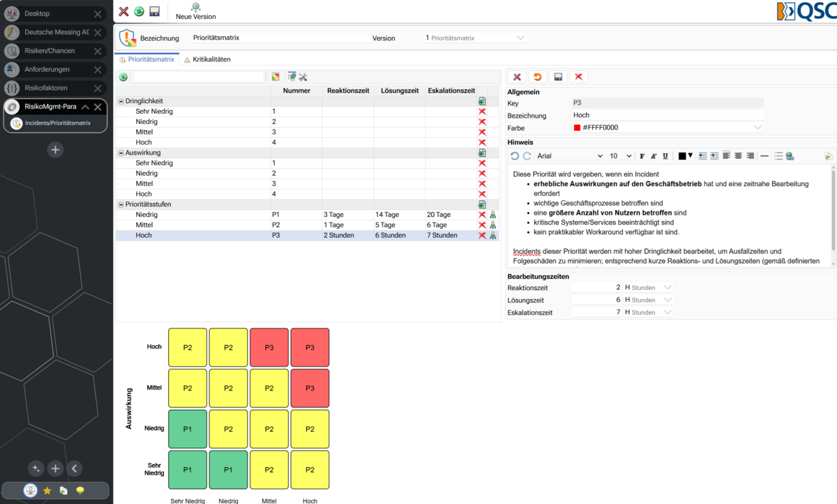Click the green icon after the P3 Hoch row
The height and width of the screenshot is (504, 837).
pyautogui.click(x=492, y=236)
